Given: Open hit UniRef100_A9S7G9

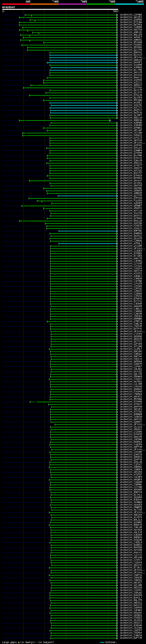Looking at the screenshot, I should coord(131,30).
